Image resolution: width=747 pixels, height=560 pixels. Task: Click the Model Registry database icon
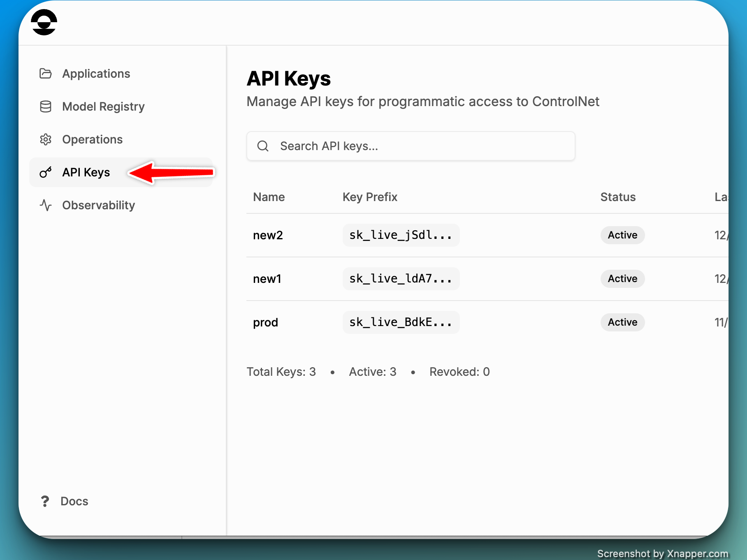tap(46, 106)
